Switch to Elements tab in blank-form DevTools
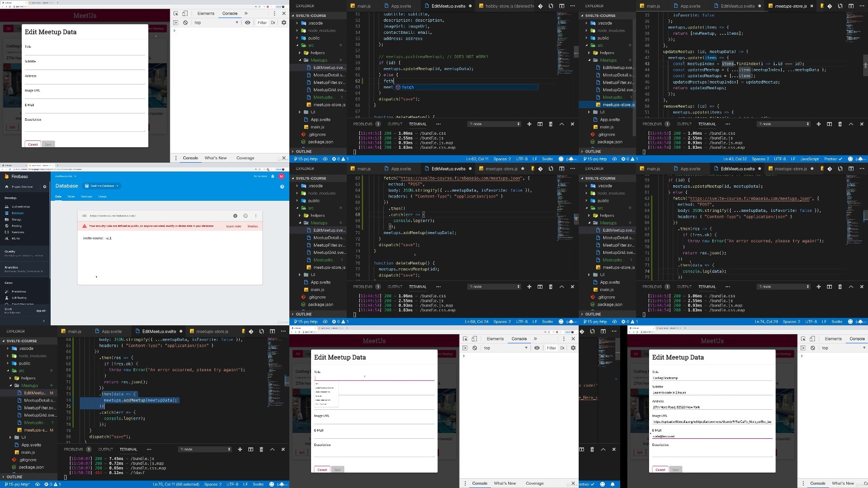 tap(206, 14)
